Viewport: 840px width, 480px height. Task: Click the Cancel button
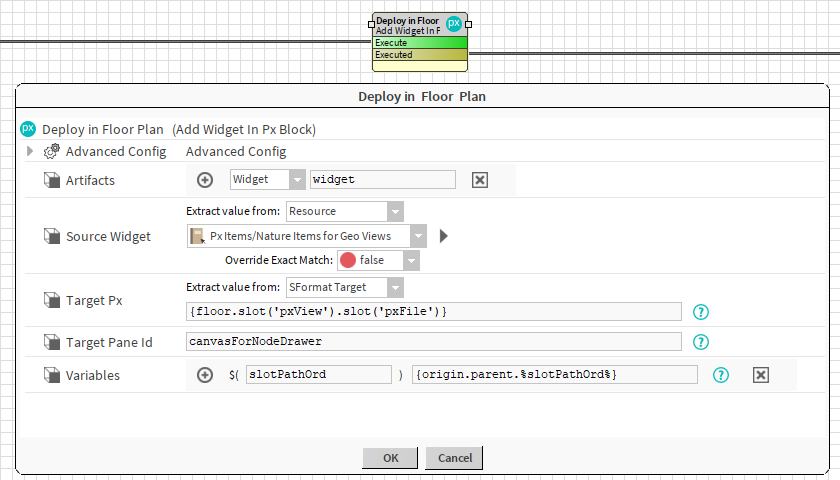tap(454, 458)
